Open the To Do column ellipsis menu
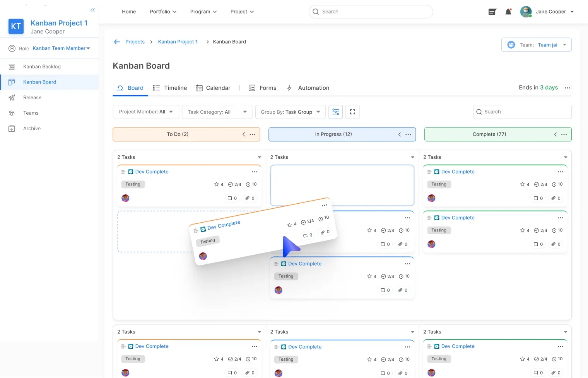 pos(252,135)
